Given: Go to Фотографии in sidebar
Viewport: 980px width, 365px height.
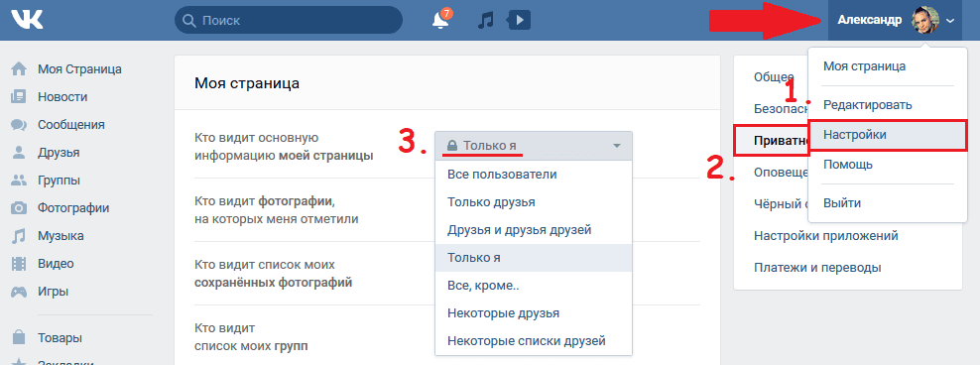Looking at the screenshot, I should click(73, 208).
